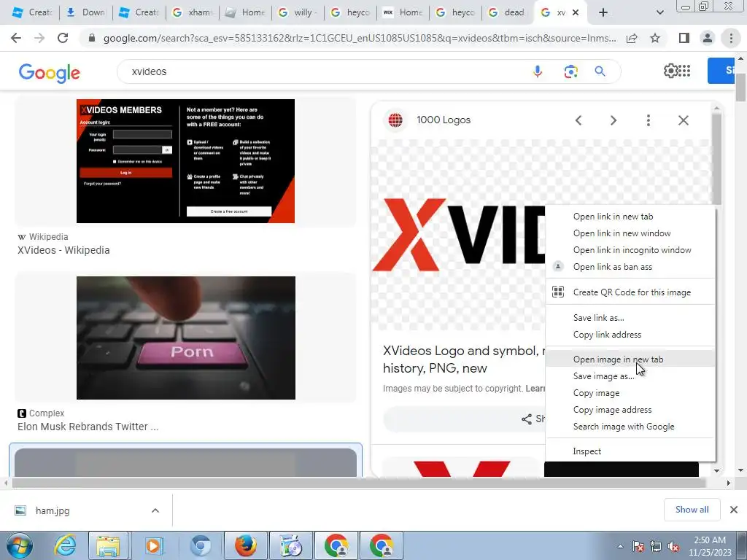Click the muted volume tray icon

click(x=673, y=547)
